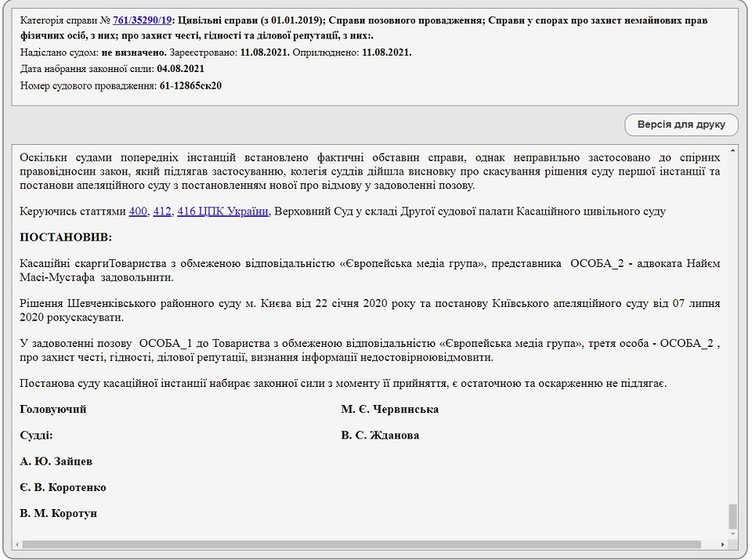Viewport: 752px width, 560px height.
Task: Click the legal force date 04.08.2021
Action: (181, 69)
